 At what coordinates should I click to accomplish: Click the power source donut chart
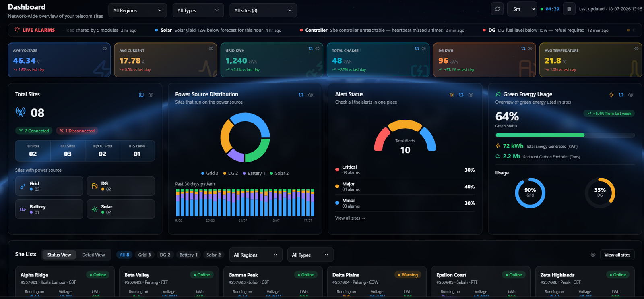(245, 137)
